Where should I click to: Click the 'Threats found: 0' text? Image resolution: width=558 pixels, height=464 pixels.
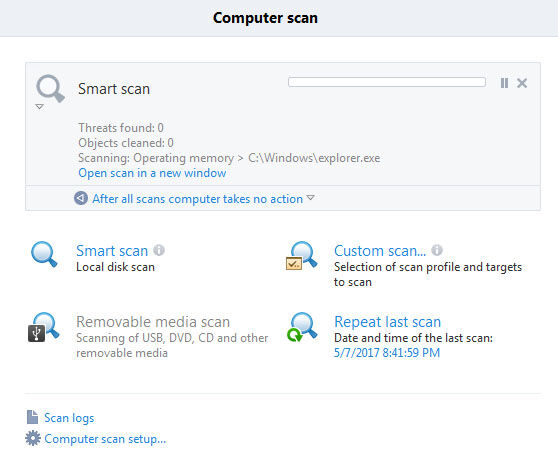pyautogui.click(x=121, y=128)
